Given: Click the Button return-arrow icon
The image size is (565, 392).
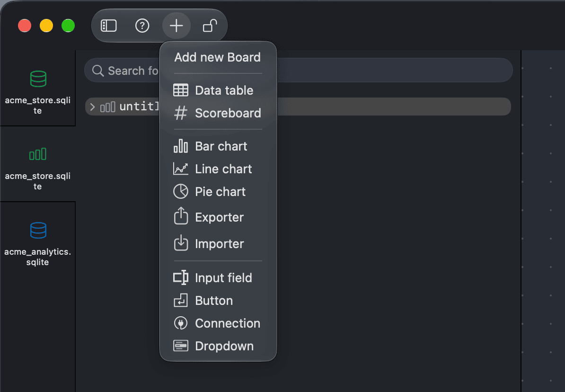Looking at the screenshot, I should (x=181, y=300).
